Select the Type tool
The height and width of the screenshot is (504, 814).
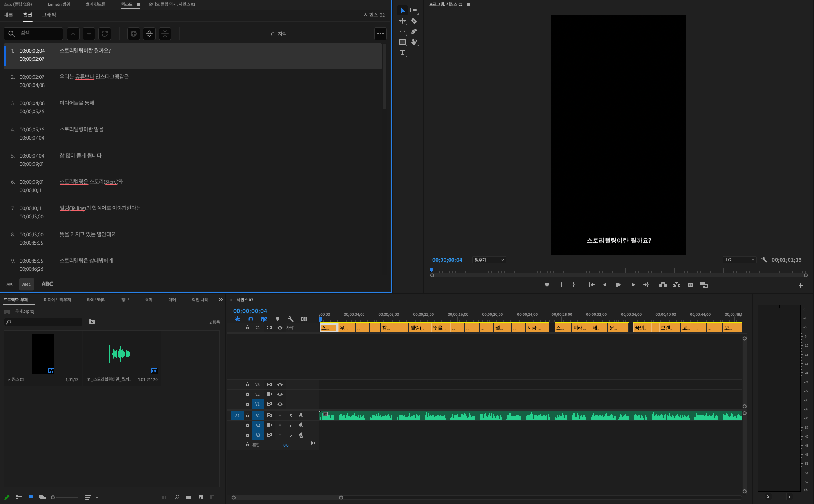pos(402,53)
